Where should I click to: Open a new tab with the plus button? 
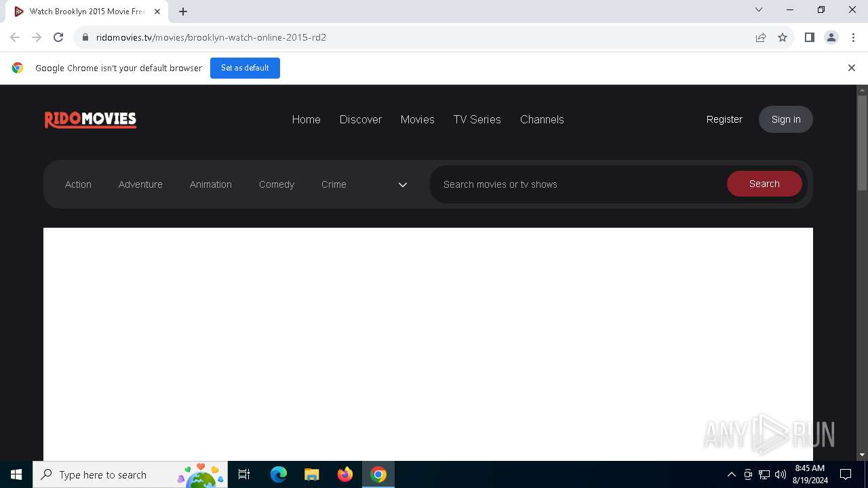pyautogui.click(x=183, y=12)
